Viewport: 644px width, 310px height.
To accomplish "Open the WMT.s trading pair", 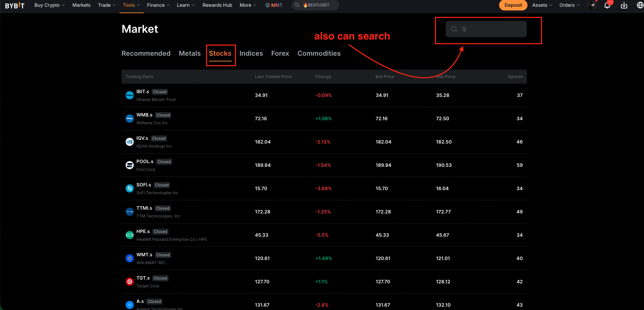I will point(324,258).
